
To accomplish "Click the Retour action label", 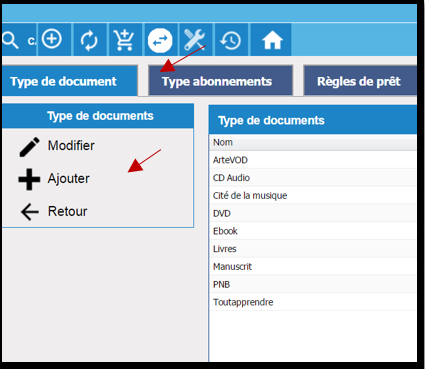I will point(68,211).
